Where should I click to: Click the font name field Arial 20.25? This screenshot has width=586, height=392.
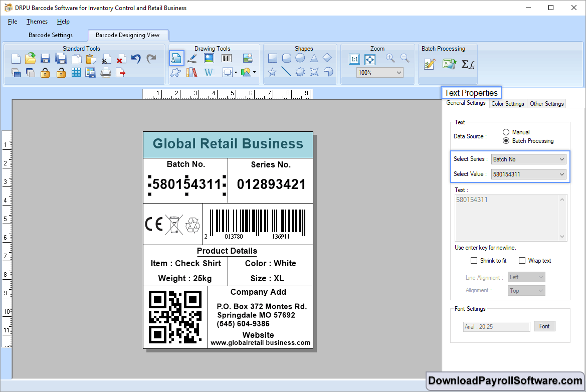(x=497, y=327)
